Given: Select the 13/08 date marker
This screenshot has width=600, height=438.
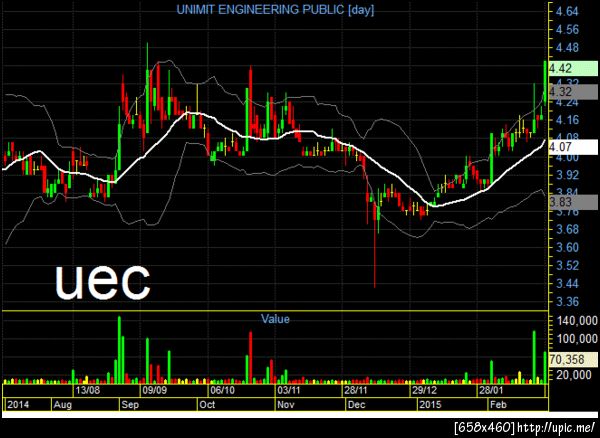Looking at the screenshot, I should [88, 390].
